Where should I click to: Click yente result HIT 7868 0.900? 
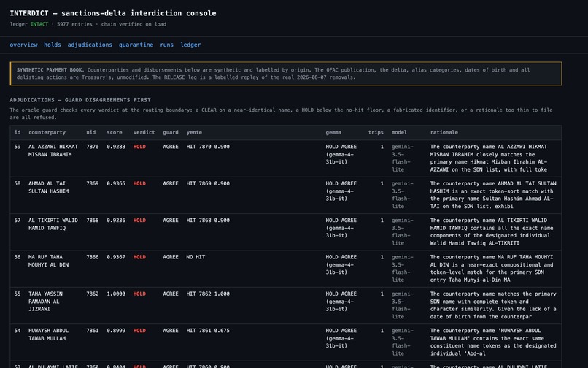(208, 221)
